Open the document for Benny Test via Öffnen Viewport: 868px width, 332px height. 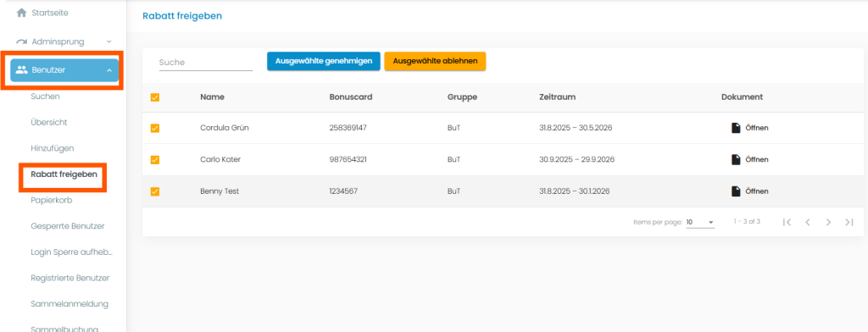pos(757,191)
